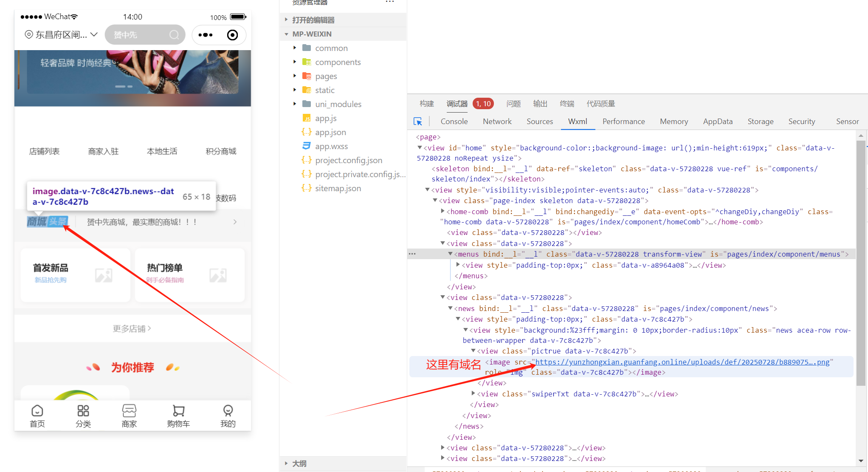
Task: Open the Sensor tab
Action: [x=847, y=122]
